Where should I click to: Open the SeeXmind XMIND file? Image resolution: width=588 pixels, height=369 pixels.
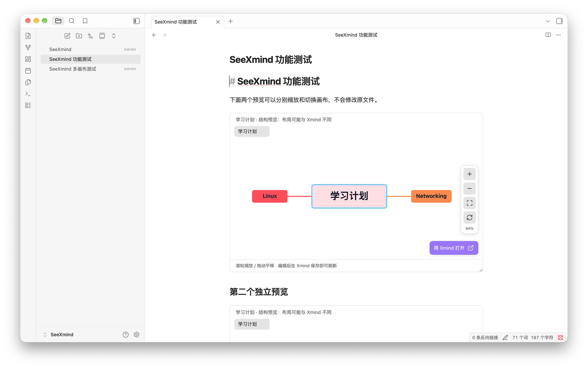90,49
